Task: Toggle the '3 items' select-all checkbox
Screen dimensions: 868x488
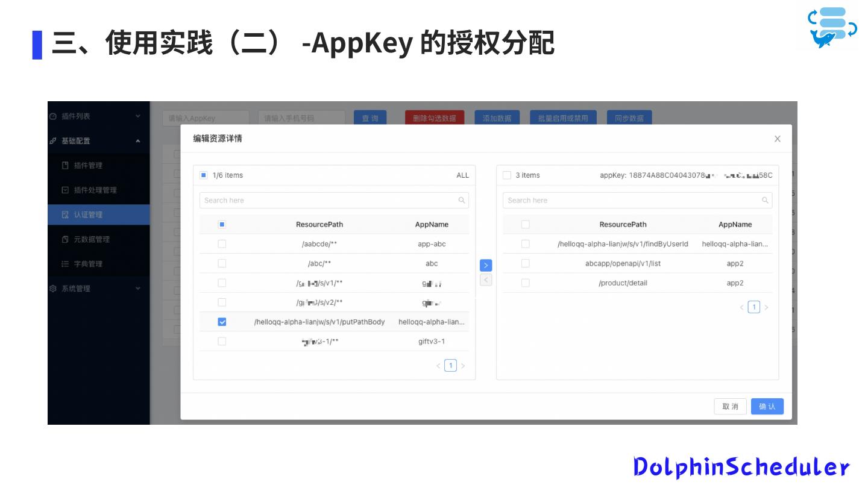Action: click(507, 175)
